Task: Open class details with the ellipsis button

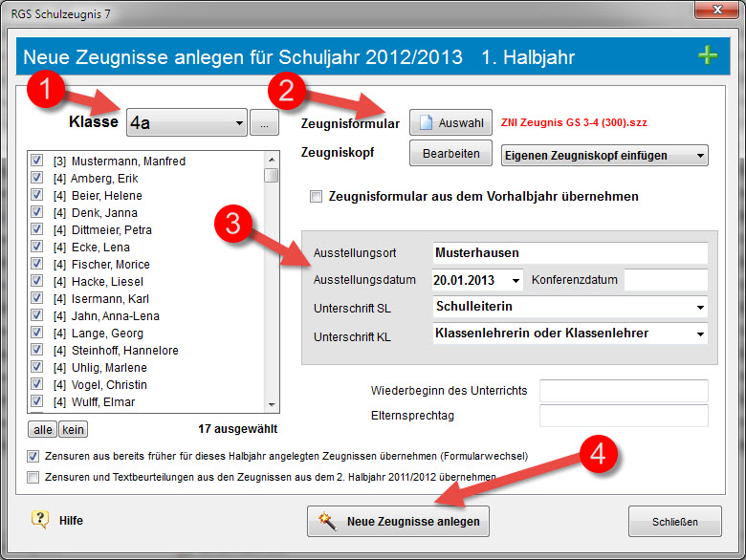Action: click(x=265, y=122)
